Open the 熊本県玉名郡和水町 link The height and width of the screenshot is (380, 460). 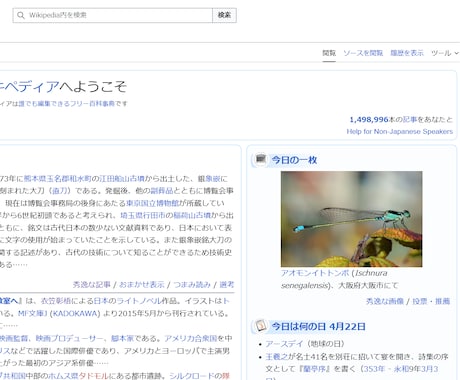57,179
